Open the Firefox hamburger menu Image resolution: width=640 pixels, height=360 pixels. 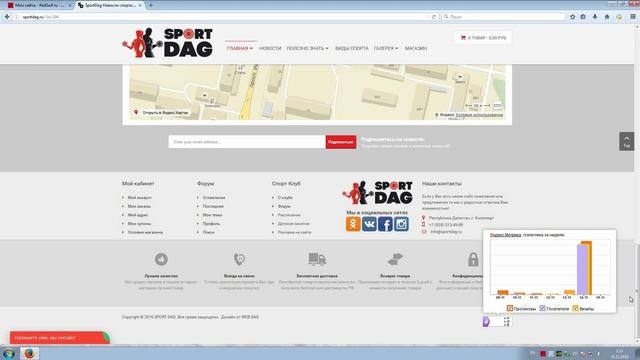(x=633, y=17)
